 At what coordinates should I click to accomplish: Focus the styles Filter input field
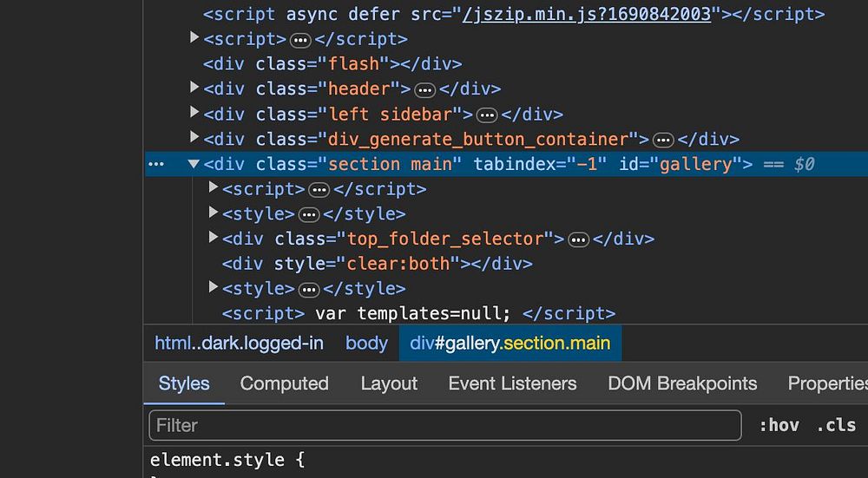(x=445, y=425)
